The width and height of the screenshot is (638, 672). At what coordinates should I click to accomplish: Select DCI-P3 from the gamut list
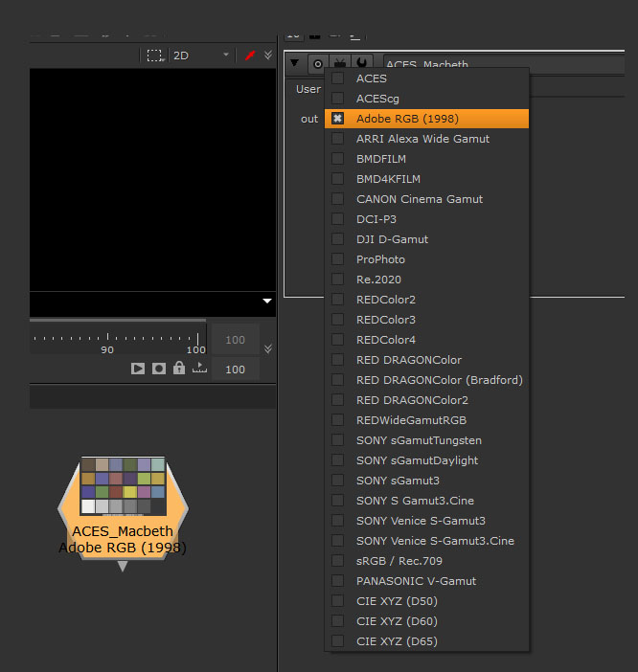coord(378,219)
